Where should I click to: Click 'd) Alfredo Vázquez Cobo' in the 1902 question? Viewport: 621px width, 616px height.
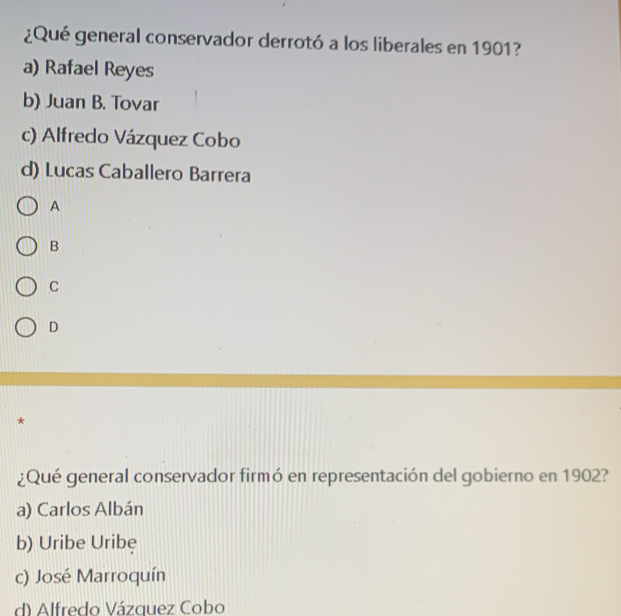(x=120, y=607)
